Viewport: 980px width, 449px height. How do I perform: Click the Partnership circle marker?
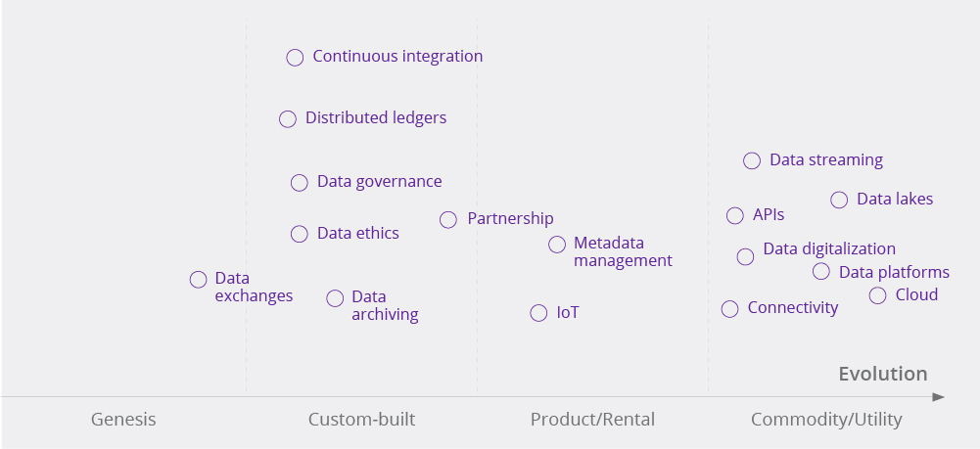pyautogui.click(x=448, y=220)
